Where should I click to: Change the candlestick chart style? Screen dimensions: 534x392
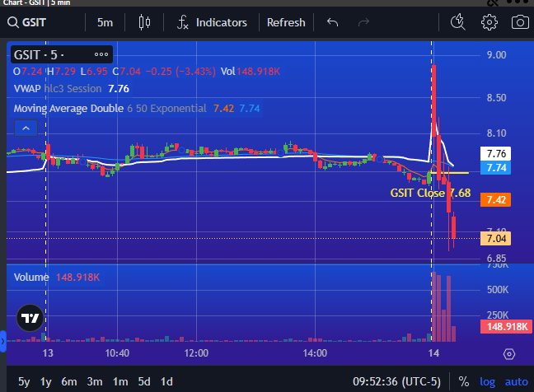[x=144, y=22]
